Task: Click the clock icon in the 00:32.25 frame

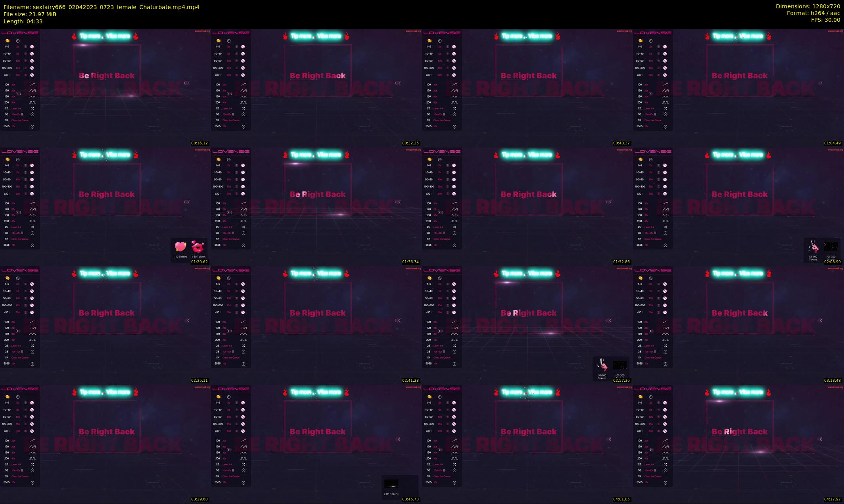Action: coord(229,41)
